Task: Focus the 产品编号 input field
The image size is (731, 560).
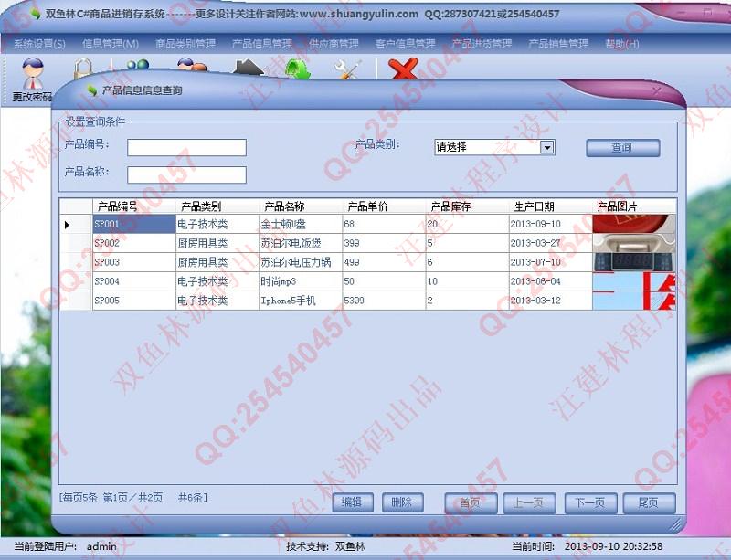Action: tap(186, 148)
